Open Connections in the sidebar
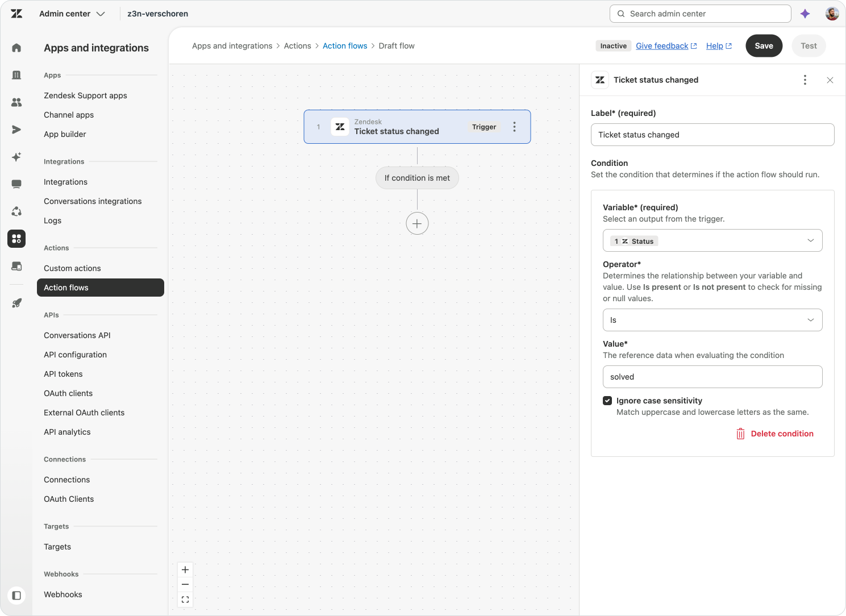The height and width of the screenshot is (616, 846). coord(66,480)
